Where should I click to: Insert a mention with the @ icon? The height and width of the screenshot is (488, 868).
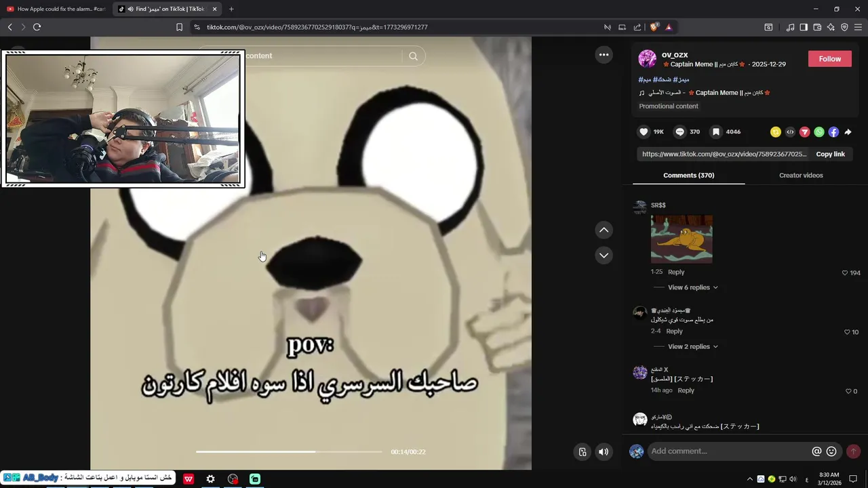point(816,451)
